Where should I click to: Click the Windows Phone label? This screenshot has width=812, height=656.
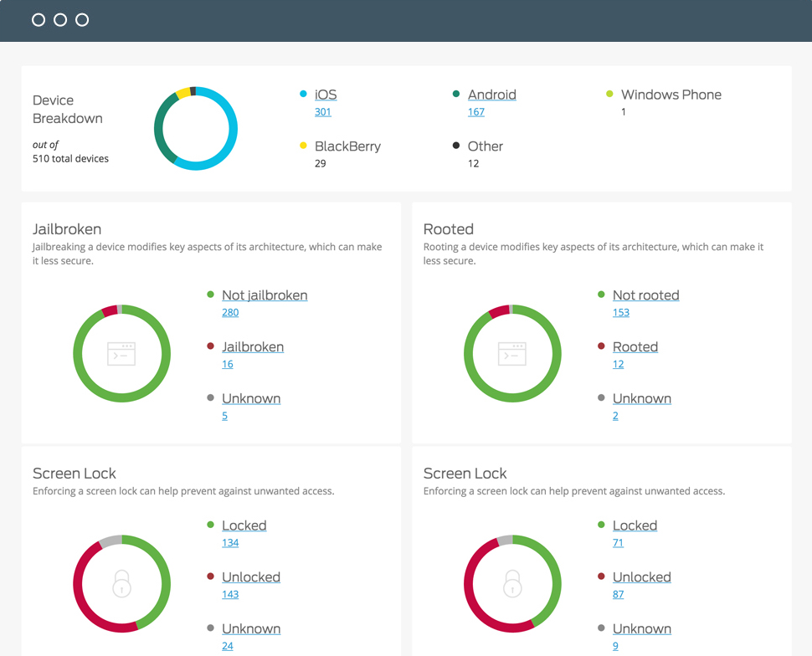(671, 95)
